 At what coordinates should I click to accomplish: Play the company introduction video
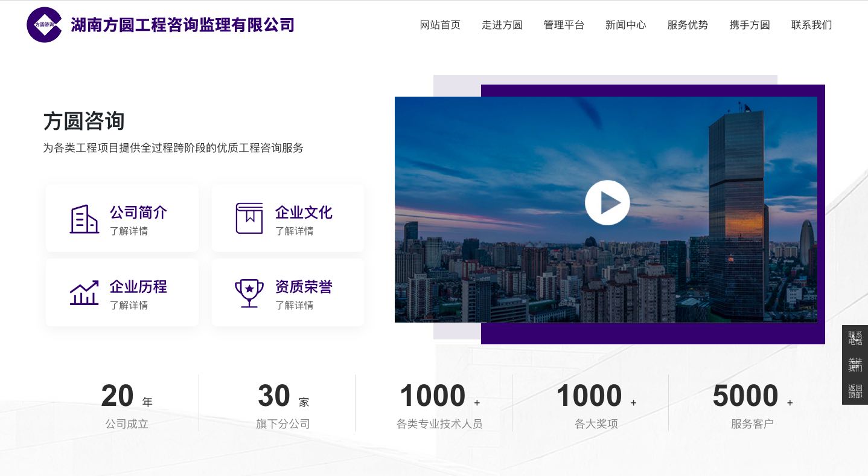(x=607, y=202)
